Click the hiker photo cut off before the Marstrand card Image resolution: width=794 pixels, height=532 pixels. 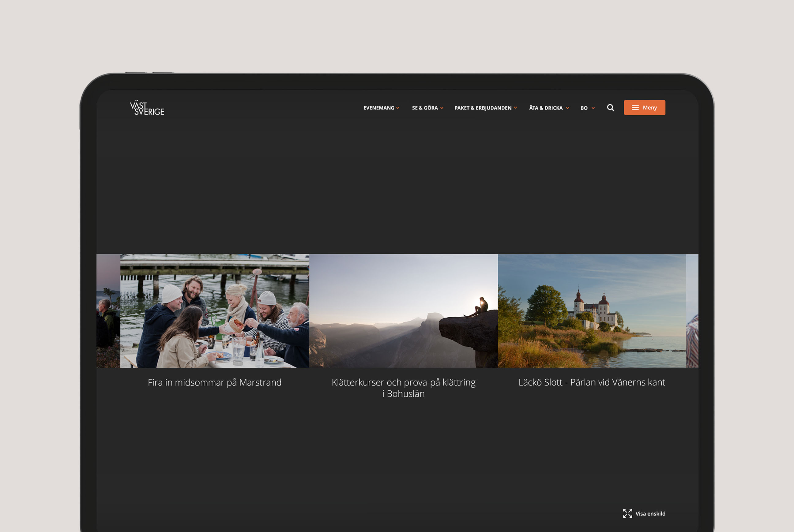(x=108, y=311)
